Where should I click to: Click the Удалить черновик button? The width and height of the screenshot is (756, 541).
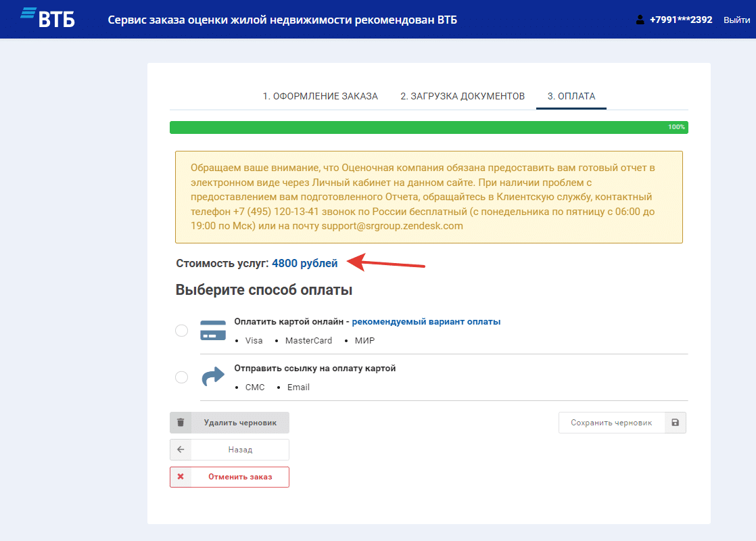click(x=229, y=423)
